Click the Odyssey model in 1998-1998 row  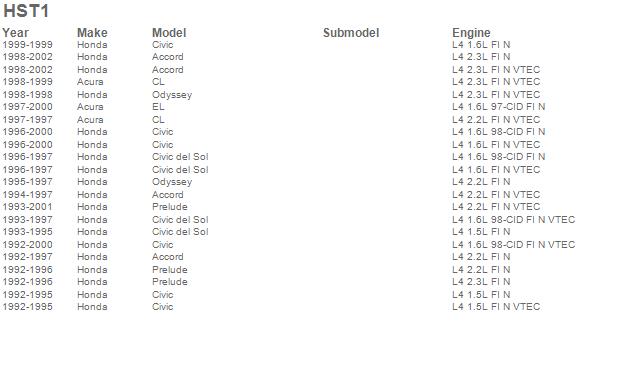[x=172, y=95]
